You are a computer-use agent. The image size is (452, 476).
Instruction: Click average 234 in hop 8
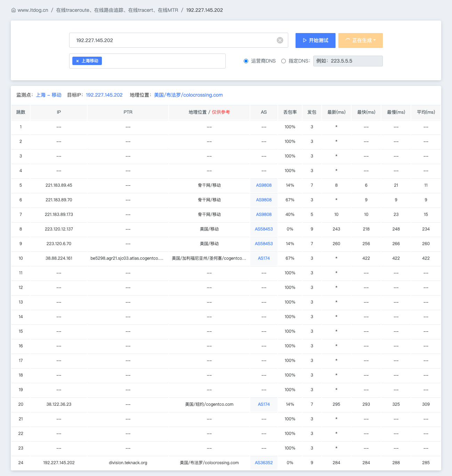coord(426,229)
